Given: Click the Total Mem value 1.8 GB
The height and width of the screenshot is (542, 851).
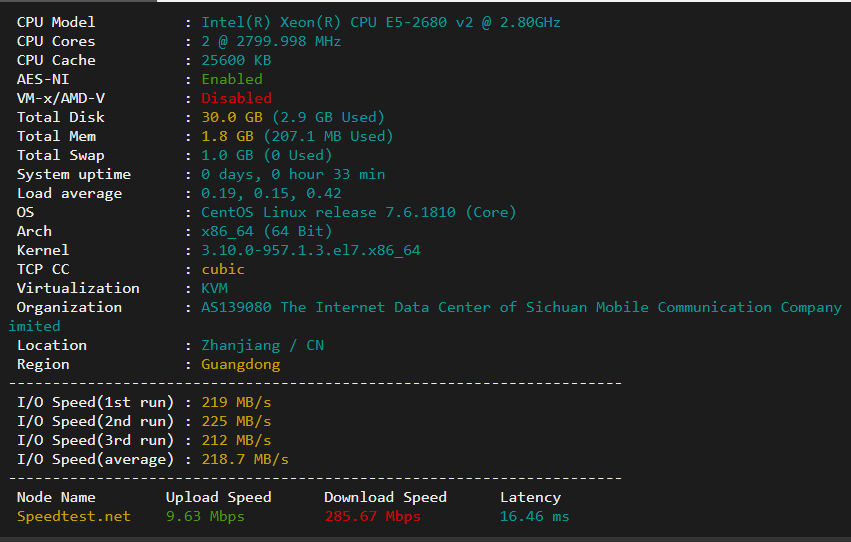Looking at the screenshot, I should pyautogui.click(x=227, y=136).
